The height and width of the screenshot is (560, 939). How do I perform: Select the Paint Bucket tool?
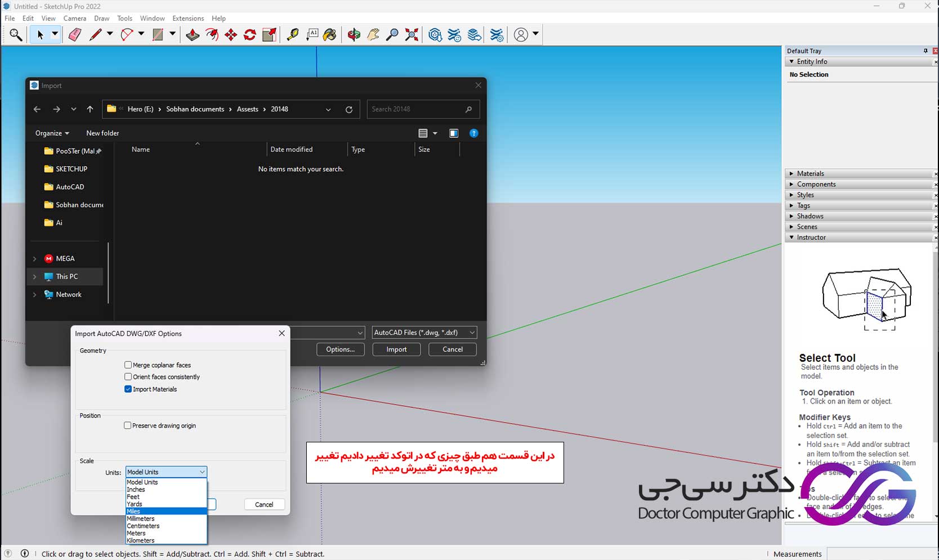tap(330, 35)
